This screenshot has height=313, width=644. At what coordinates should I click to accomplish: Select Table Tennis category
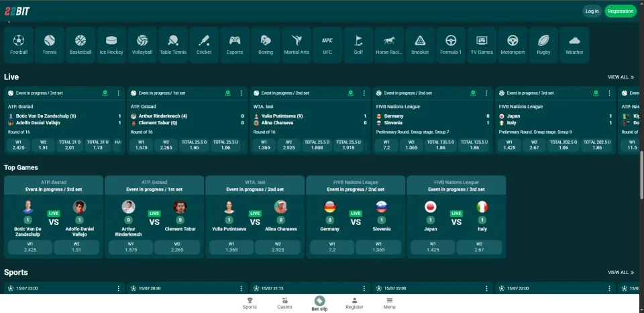tap(173, 45)
